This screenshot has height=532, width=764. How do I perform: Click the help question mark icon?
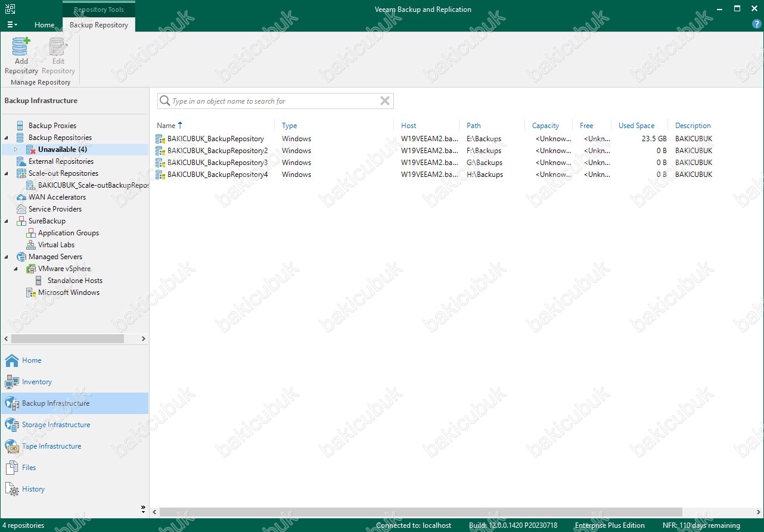click(757, 24)
